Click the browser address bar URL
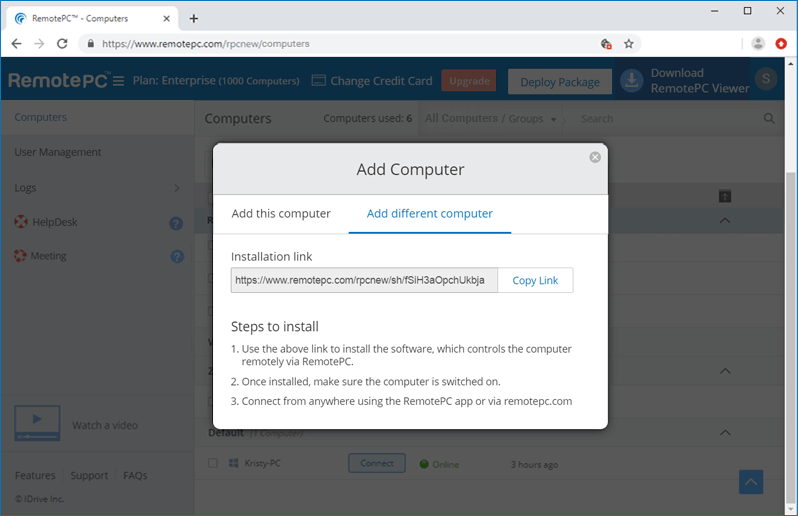798x516 pixels. (206, 44)
